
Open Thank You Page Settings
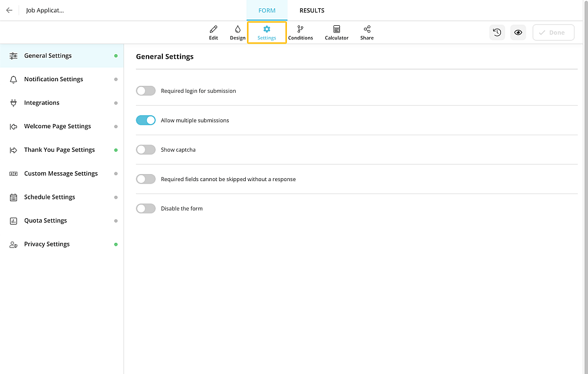click(62, 150)
